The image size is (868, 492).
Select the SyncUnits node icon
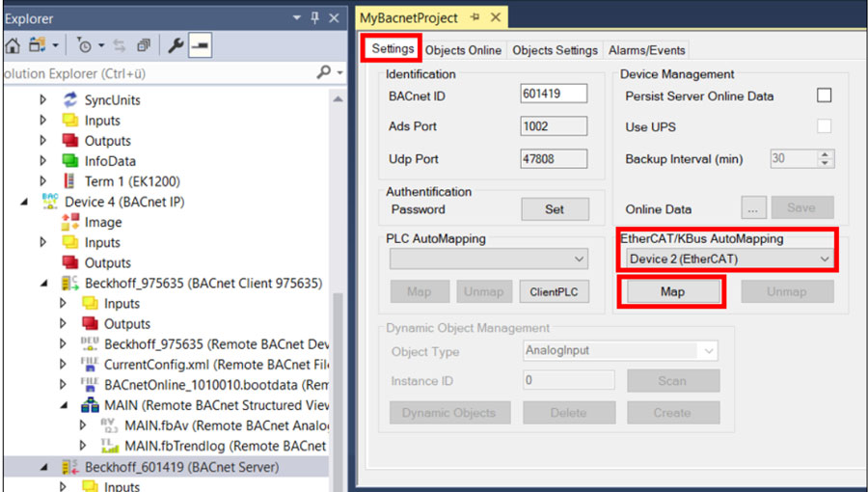[69, 100]
